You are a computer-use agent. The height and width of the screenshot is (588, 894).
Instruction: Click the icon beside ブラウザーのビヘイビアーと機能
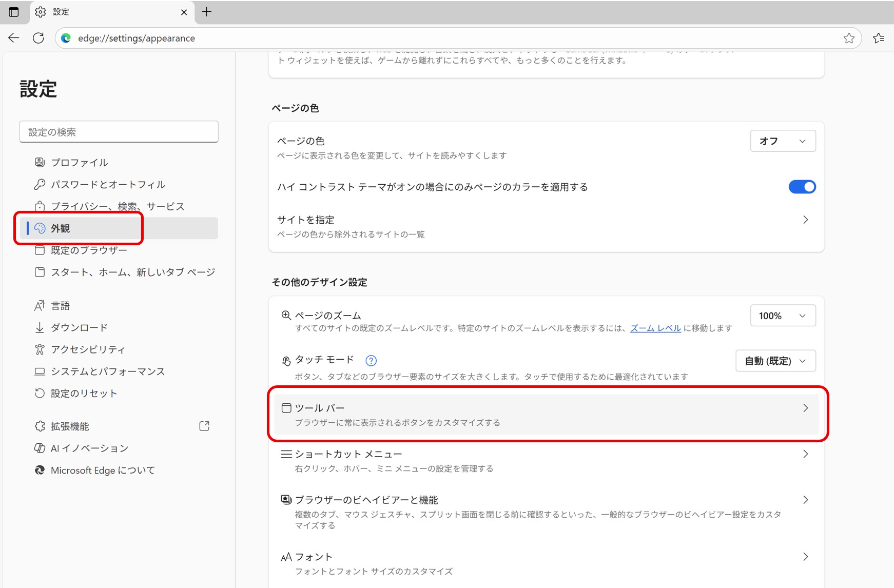[286, 500]
